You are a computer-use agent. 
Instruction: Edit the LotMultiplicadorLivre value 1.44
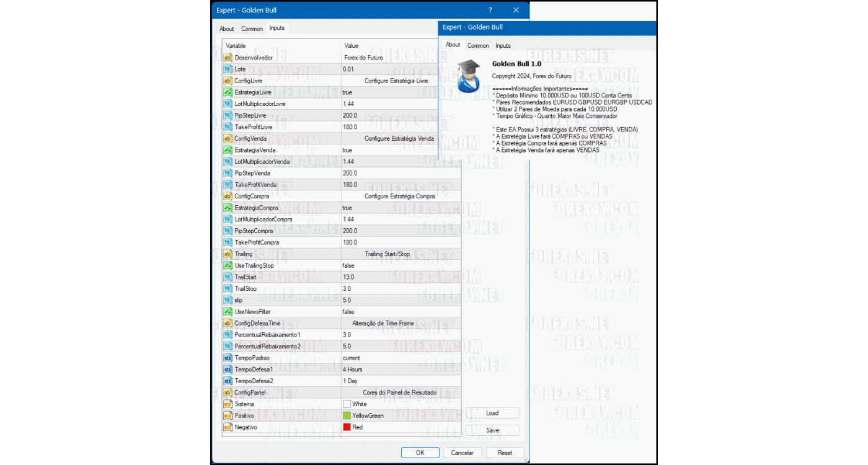(348, 104)
